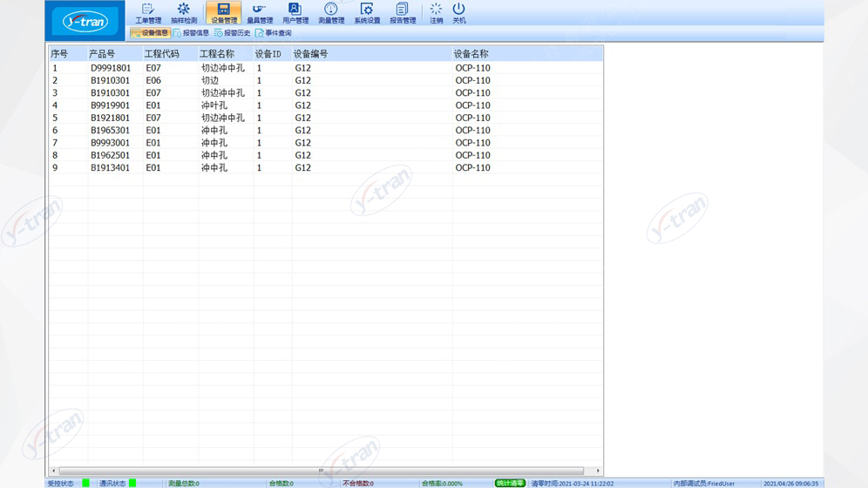
Task: Click 清零时间 timestamp in status bar
Action: coord(573,484)
